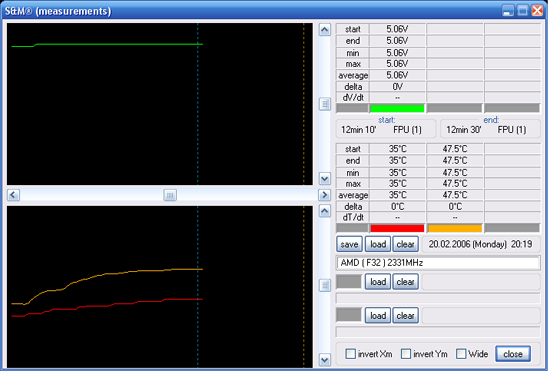Minimize the S&M measurements window
This screenshot has height=371, width=550.
point(508,11)
